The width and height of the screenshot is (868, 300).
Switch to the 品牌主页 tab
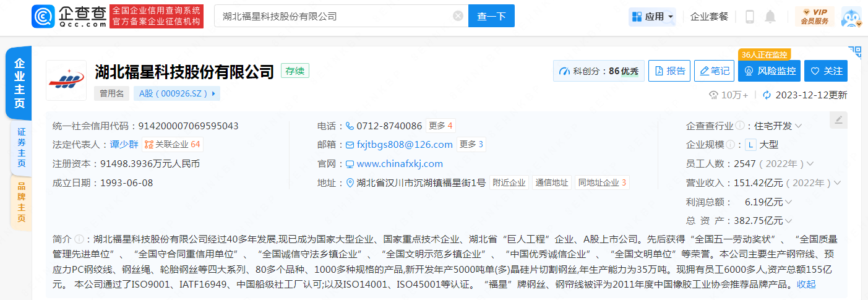point(22,202)
